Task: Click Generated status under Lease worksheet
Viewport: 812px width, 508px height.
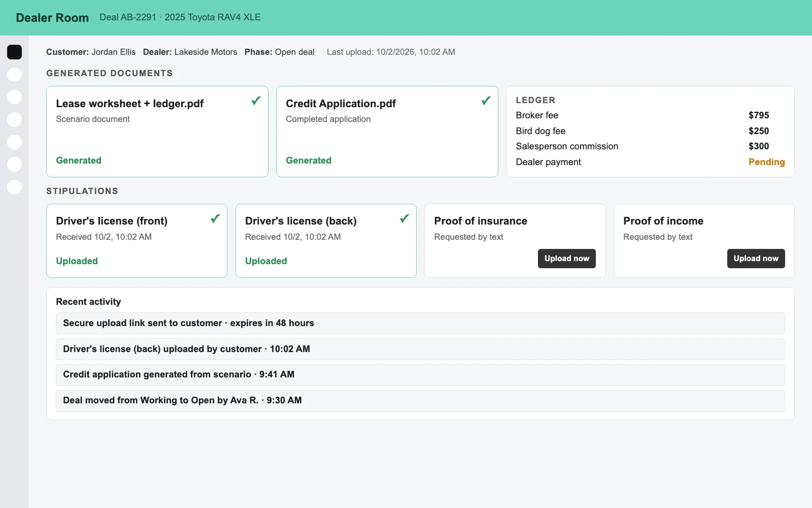Action: tap(79, 161)
